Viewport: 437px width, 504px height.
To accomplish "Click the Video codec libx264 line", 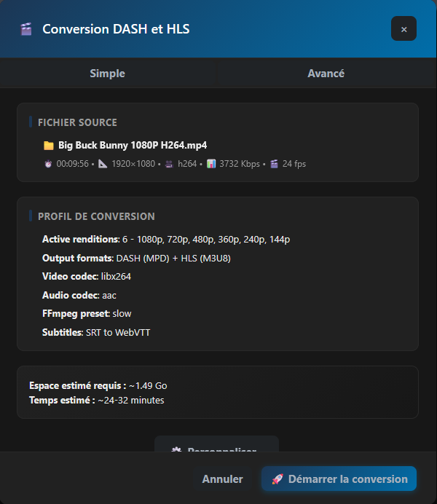I will pyautogui.click(x=87, y=277).
